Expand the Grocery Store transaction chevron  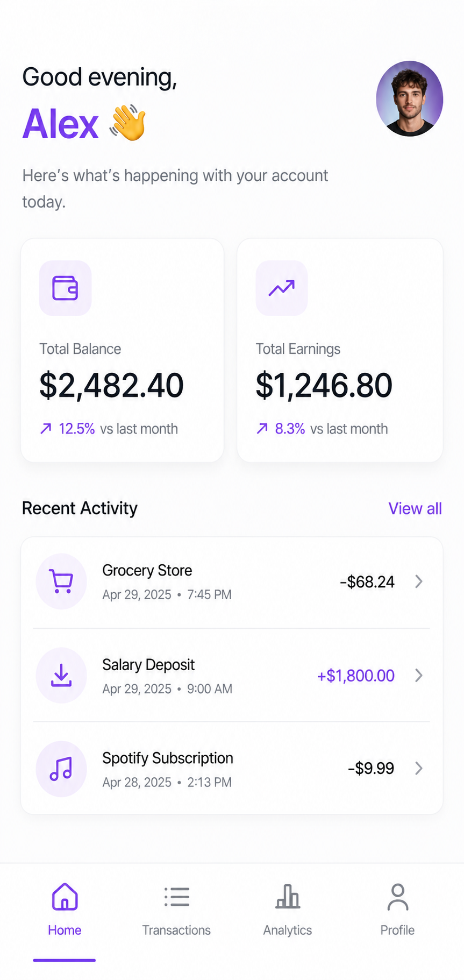(419, 581)
